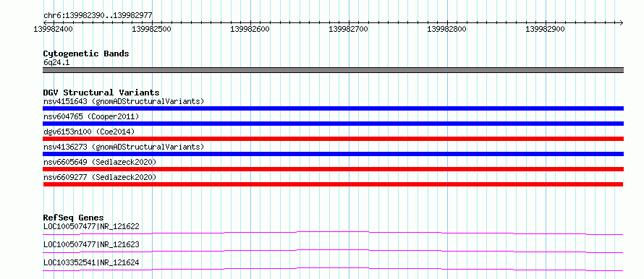Image resolution: width=644 pixels, height=279 pixels.
Task: Open variant label nsv4136273 (gnomADStructuralVariants)
Action: coord(124,147)
